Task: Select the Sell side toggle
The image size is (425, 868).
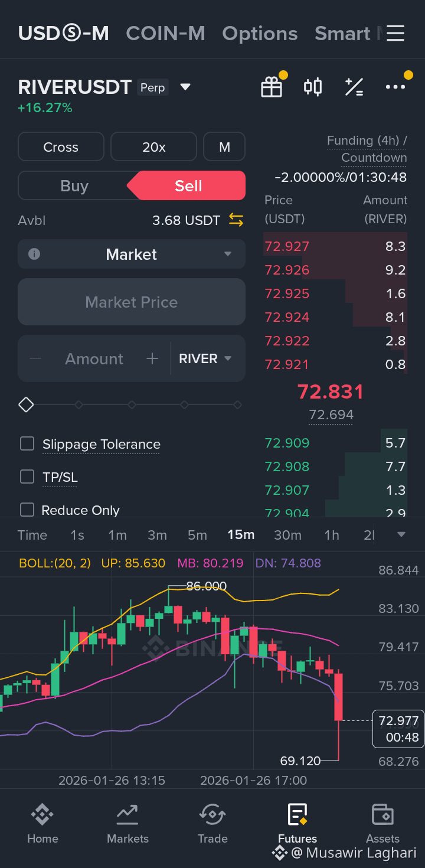Action: pos(188,186)
